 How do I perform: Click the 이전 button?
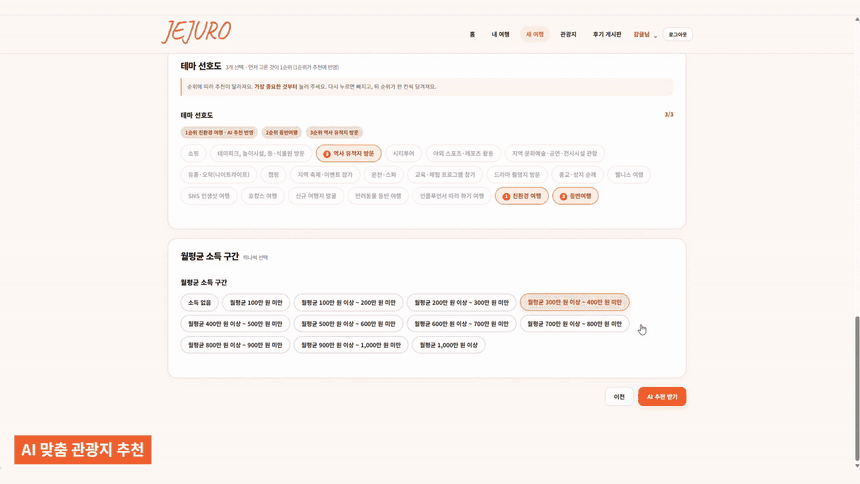pyautogui.click(x=619, y=397)
